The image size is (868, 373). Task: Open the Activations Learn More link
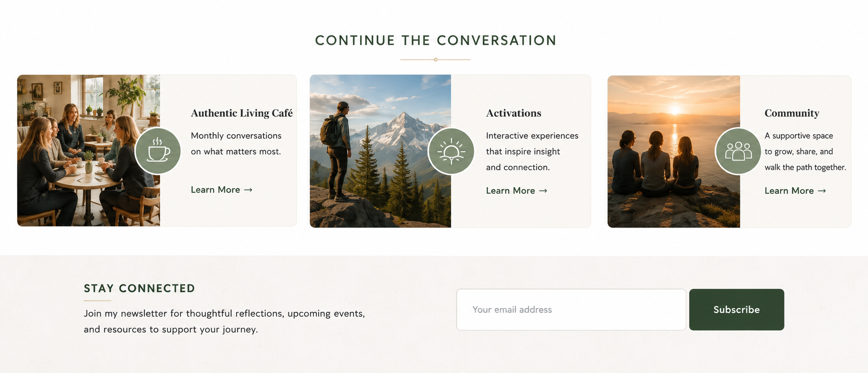[x=517, y=191]
